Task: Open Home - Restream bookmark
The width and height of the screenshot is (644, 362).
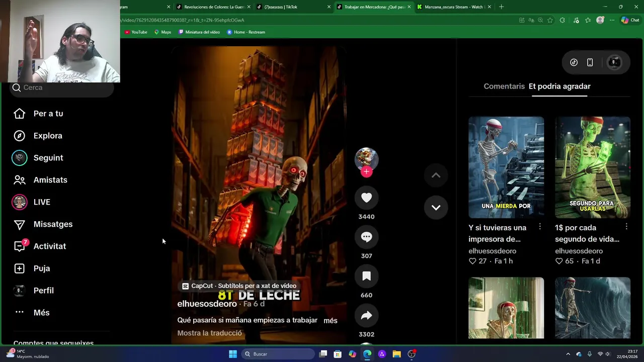Action: pos(246,32)
